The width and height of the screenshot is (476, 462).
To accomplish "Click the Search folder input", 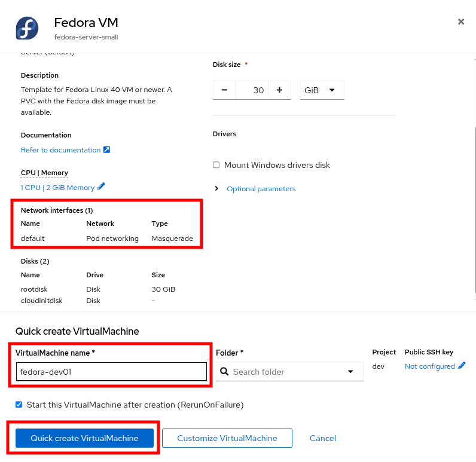I will point(285,372).
